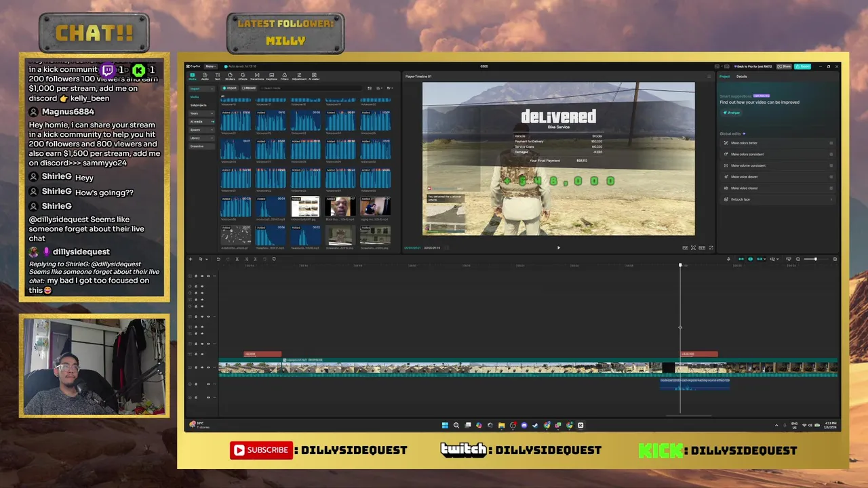Click the CapCut icon in the taskbar
The height and width of the screenshot is (488, 868).
click(580, 425)
